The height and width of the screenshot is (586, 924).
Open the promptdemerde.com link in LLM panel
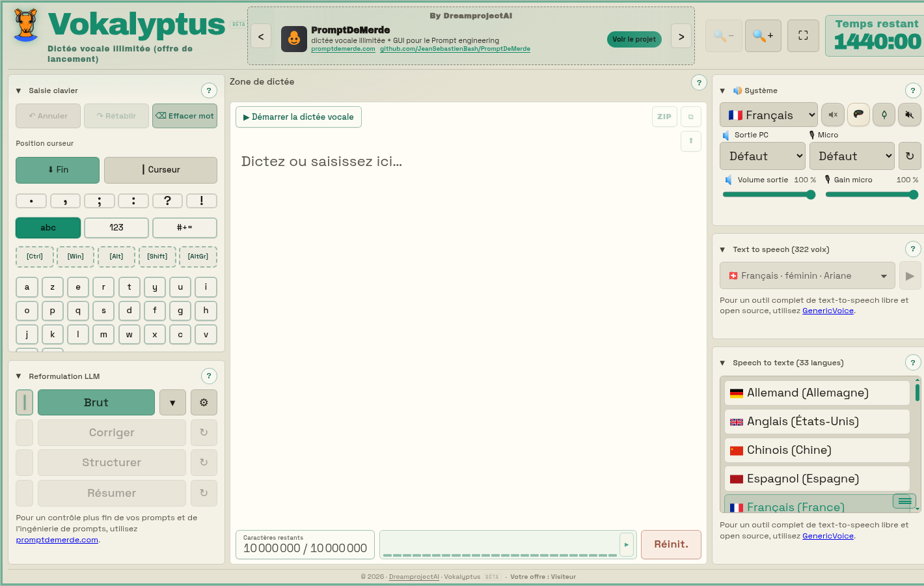(x=57, y=540)
